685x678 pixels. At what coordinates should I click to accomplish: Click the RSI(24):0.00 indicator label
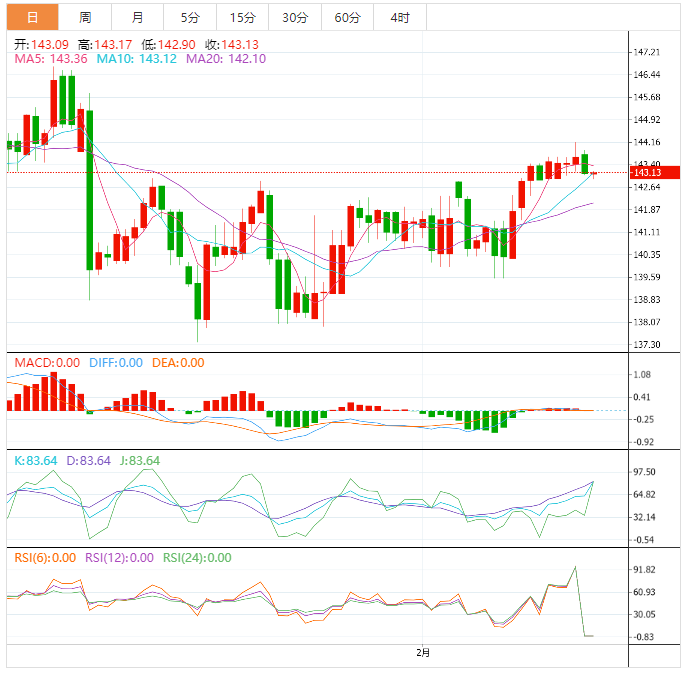tap(197, 557)
